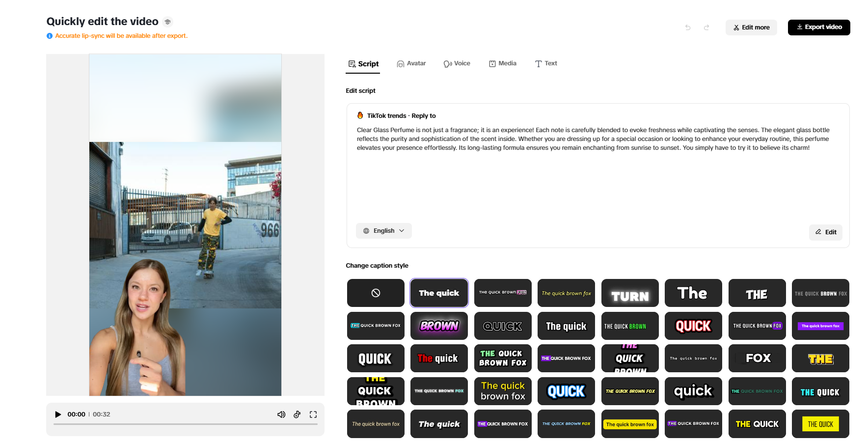Redo the last edit
The width and height of the screenshot is (868, 442).
pos(706,28)
